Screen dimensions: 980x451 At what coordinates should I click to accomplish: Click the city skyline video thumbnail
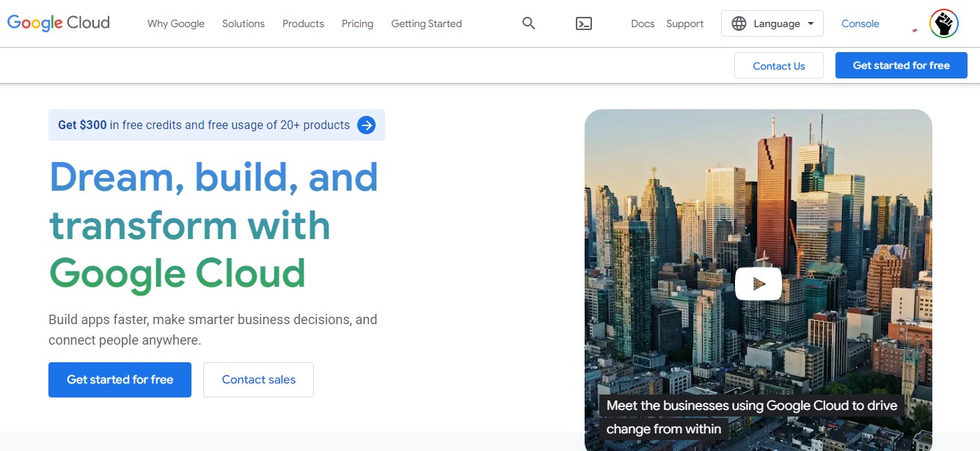pos(758,280)
